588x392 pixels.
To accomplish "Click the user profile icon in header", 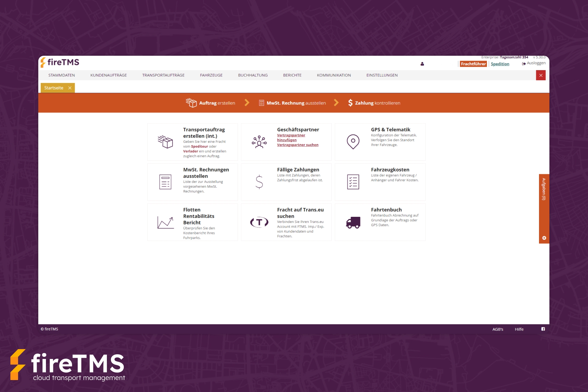I will (x=422, y=64).
